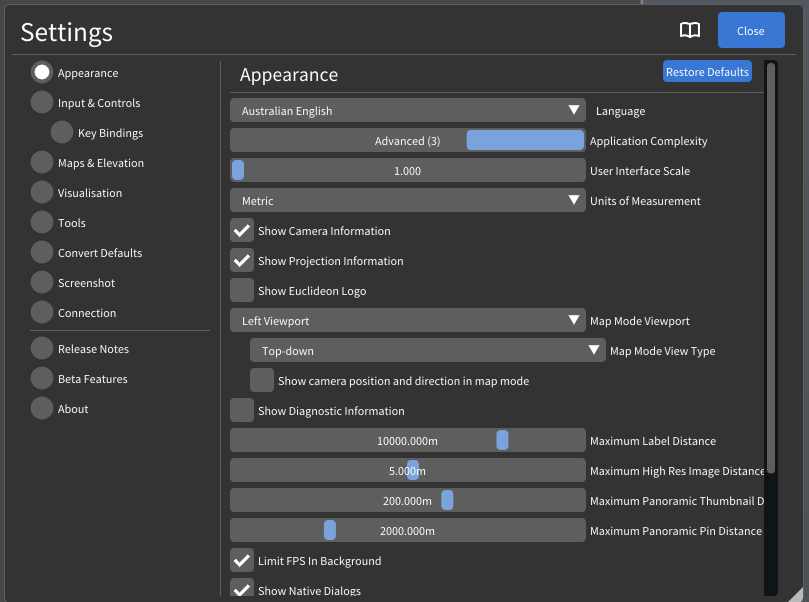
Task: Disable Limit FPS In Background
Action: [x=242, y=560]
